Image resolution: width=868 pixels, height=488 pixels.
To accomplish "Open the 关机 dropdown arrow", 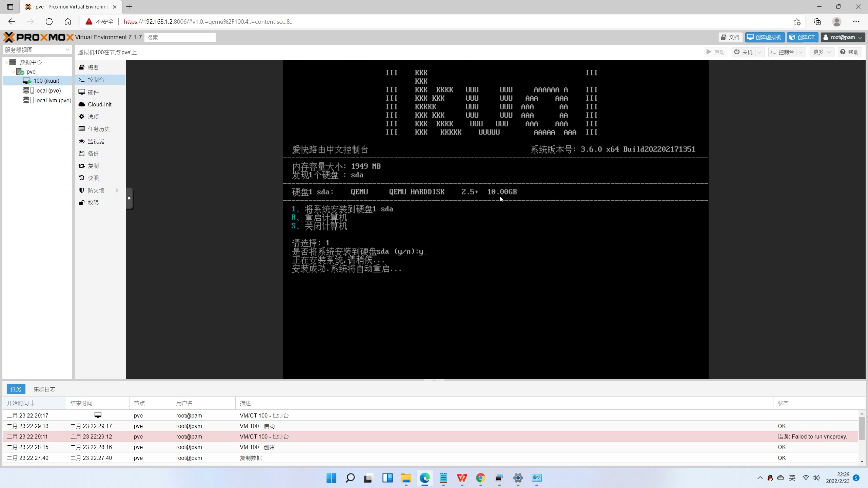I will click(x=759, y=52).
